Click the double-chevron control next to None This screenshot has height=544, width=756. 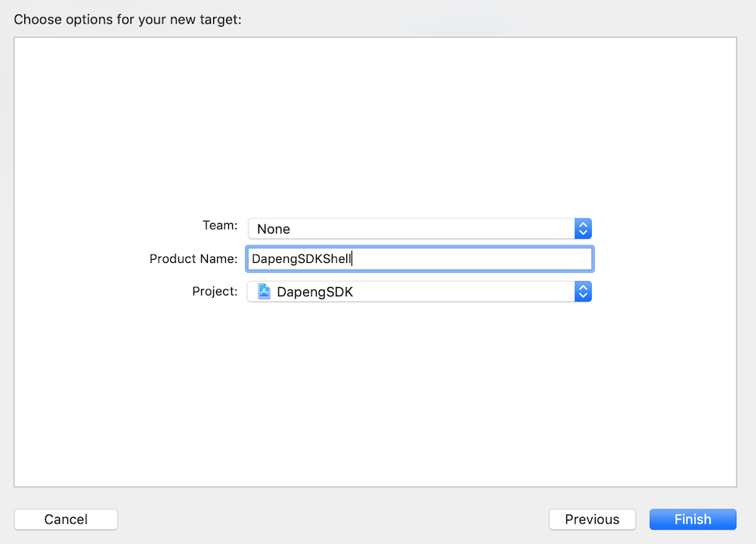[583, 228]
